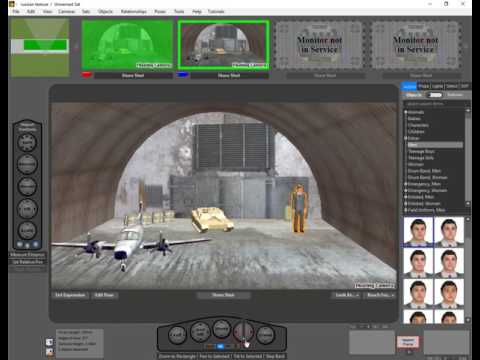This screenshot has width=480, height=360.
Task: Open the Poses menu
Action: [x=160, y=12]
